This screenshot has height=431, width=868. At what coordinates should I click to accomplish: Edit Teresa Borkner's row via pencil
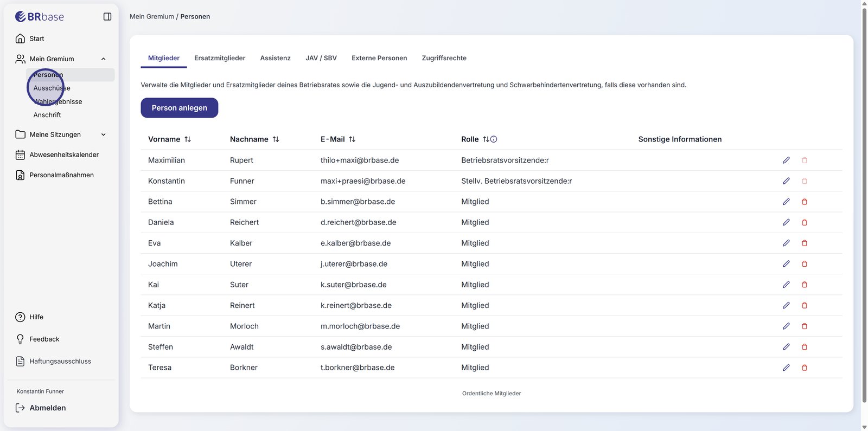coord(786,368)
